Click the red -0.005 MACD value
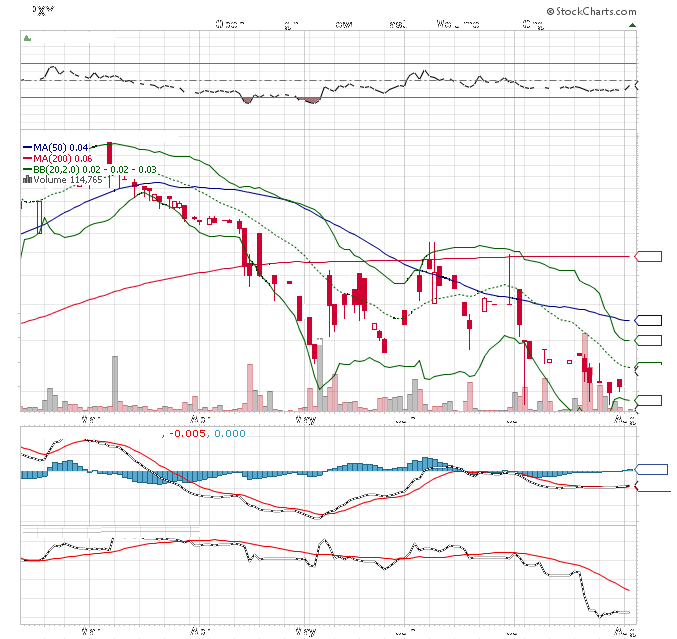This screenshot has width=677, height=639. click(x=187, y=433)
